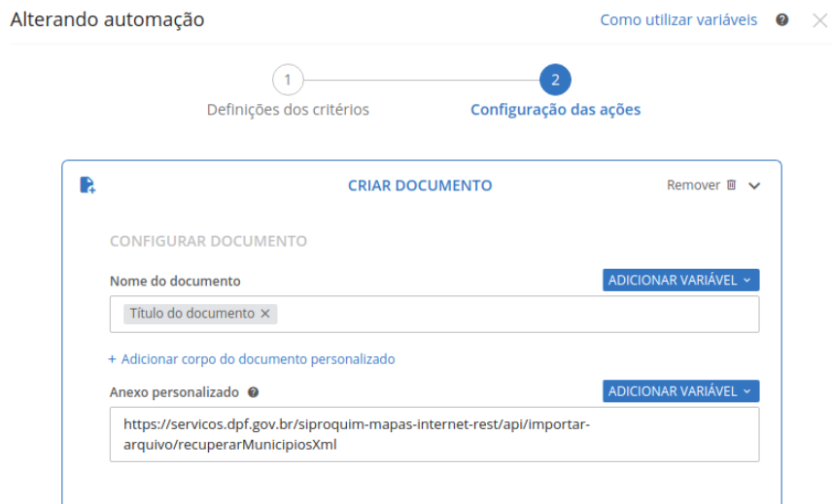Viewport: 832px width, 504px height.
Task: Go to the step 1 circle
Action: tap(288, 80)
